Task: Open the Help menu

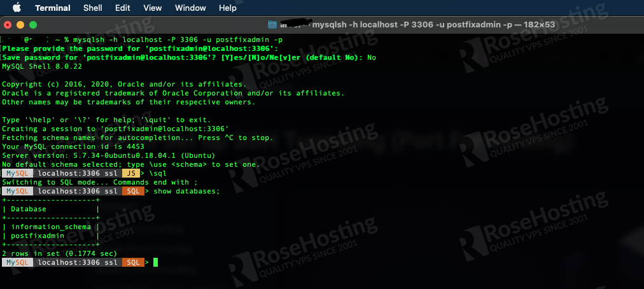Action: (x=228, y=8)
